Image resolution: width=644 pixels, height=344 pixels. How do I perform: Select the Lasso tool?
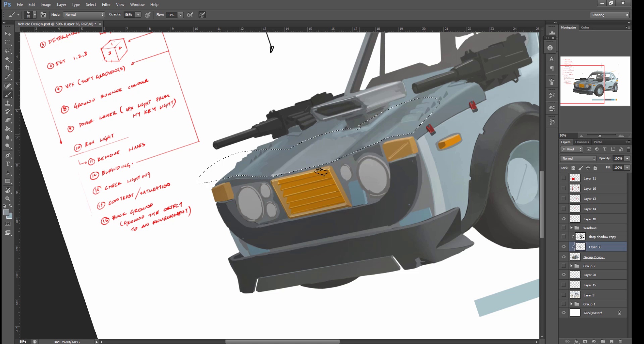[8, 51]
